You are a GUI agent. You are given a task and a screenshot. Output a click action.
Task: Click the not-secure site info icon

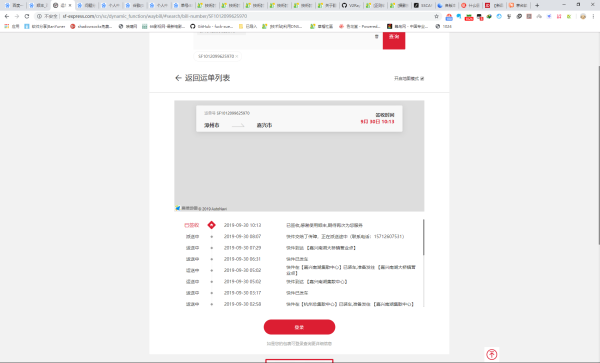(x=39, y=16)
